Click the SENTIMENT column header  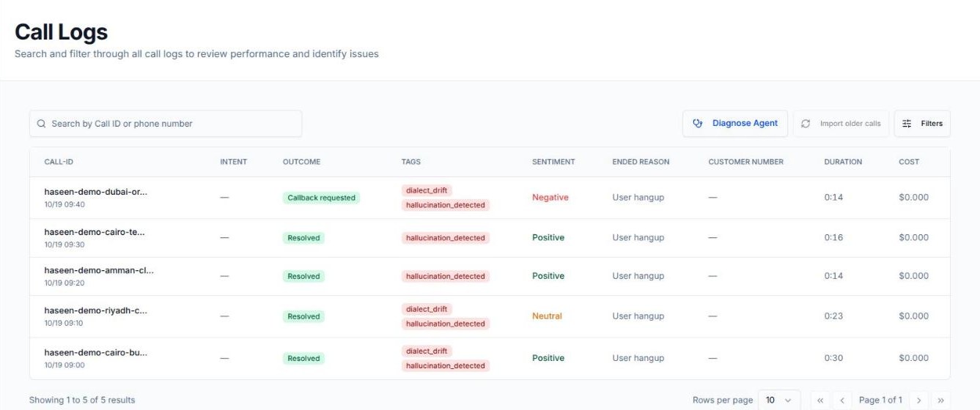click(x=553, y=162)
